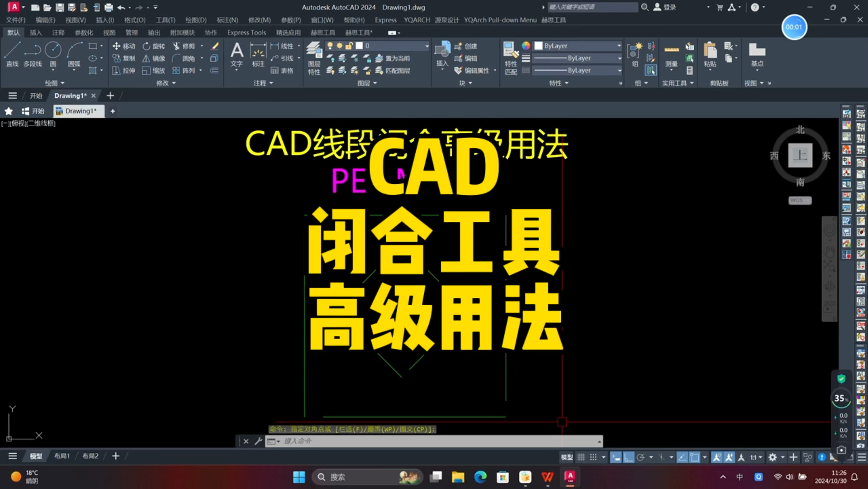Open a new drawing with the plus button

110,96
